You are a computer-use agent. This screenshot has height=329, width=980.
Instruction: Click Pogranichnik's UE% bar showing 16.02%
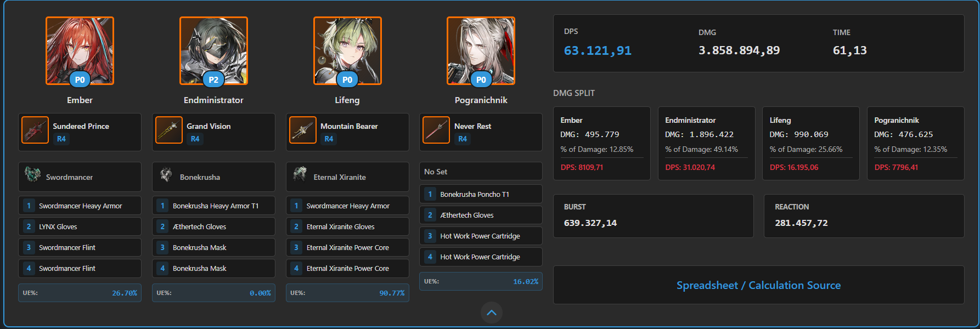pos(481,281)
